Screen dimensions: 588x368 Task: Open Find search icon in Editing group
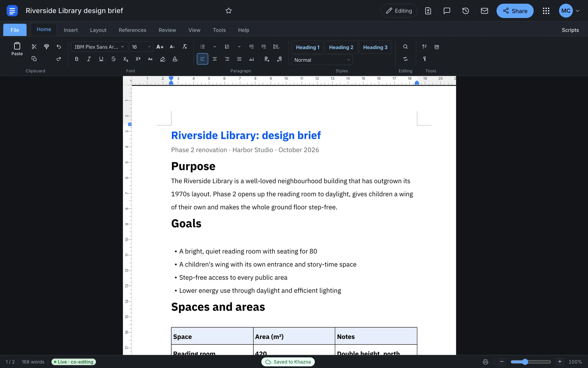[x=405, y=47]
